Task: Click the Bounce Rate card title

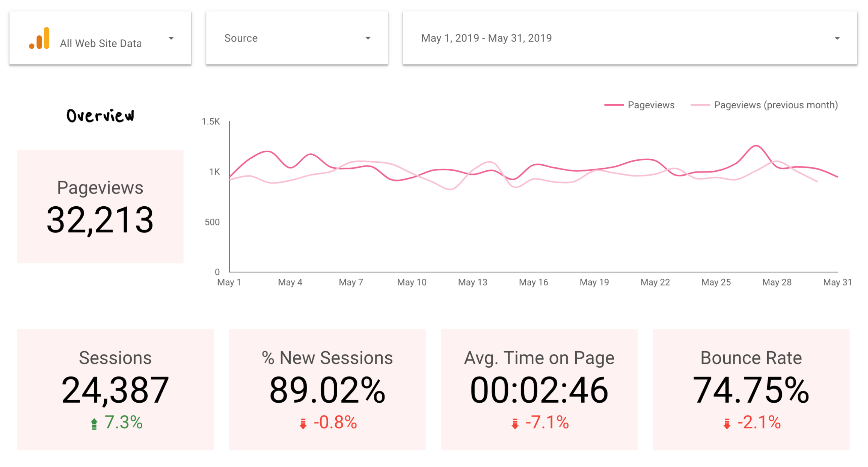Action: [751, 358]
